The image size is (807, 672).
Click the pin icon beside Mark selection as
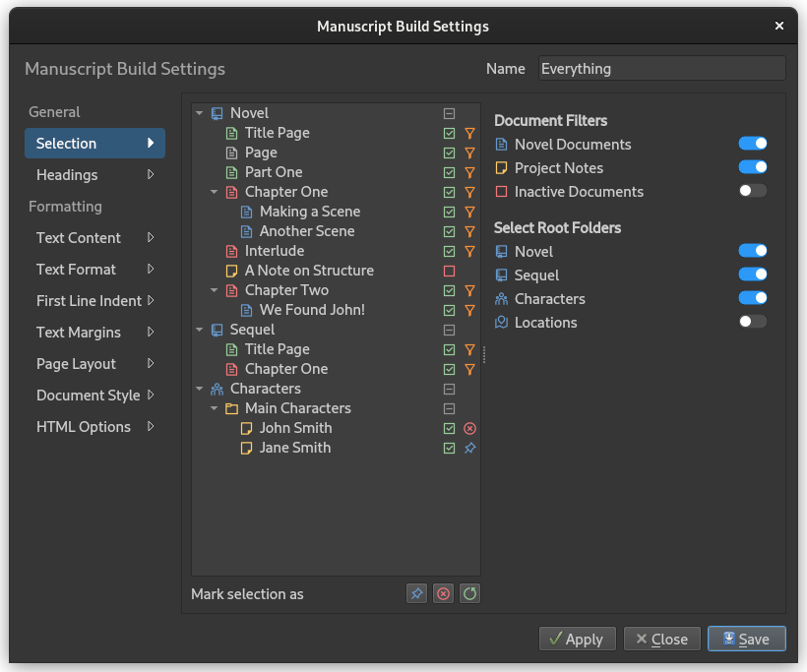point(416,594)
